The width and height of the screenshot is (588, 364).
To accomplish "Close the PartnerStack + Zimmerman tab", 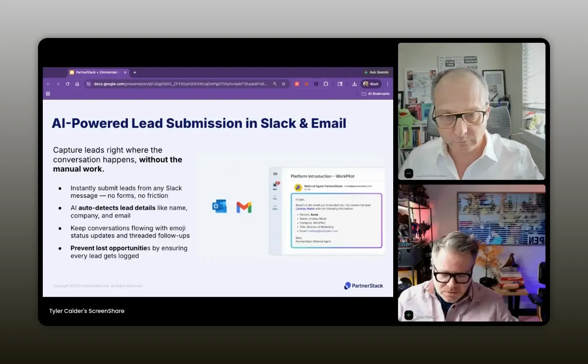I will [x=125, y=72].
